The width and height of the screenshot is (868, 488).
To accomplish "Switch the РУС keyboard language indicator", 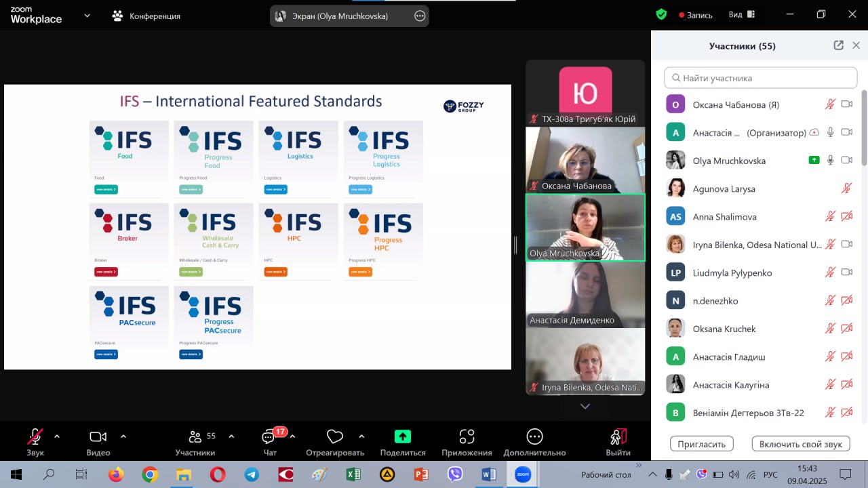I will coord(771,474).
